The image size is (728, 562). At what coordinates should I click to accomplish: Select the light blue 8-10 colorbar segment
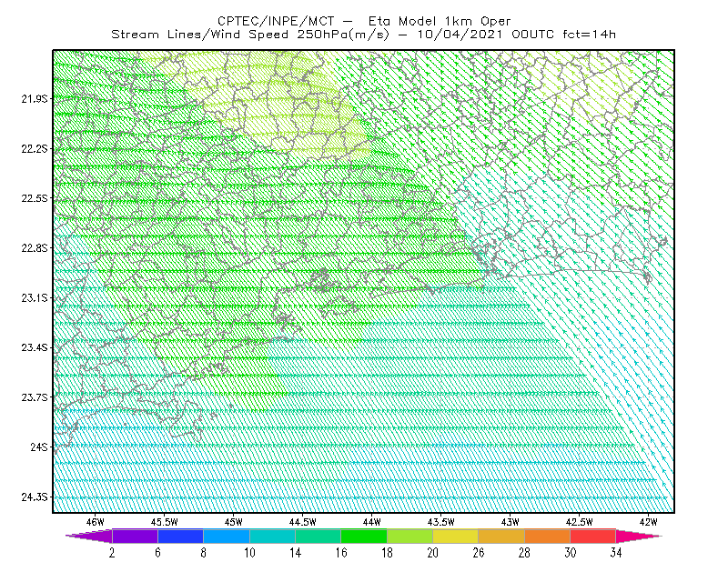coord(227,536)
